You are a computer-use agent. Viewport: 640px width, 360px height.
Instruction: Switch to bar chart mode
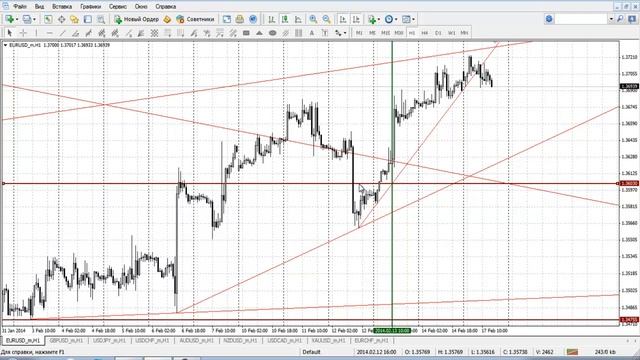click(x=271, y=19)
